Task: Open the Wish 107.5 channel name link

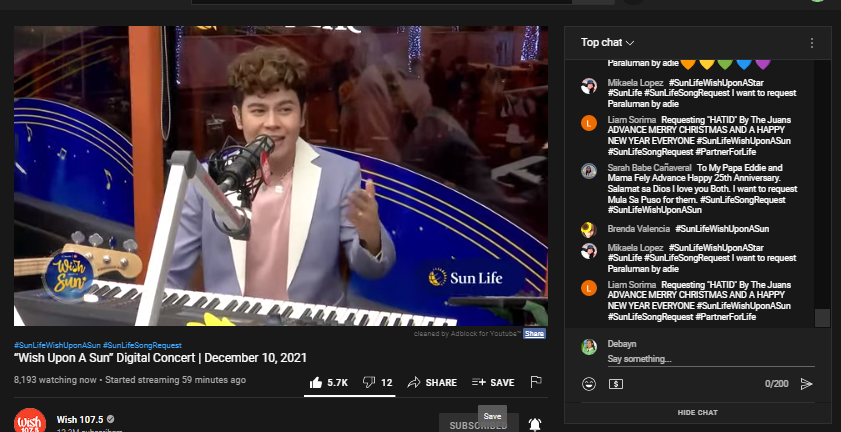Action: [x=80, y=419]
